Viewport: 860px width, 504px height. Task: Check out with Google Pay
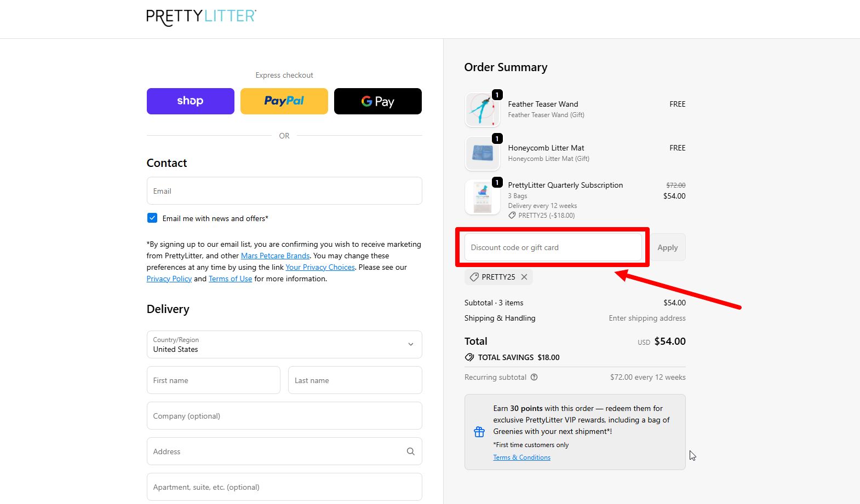pos(377,101)
